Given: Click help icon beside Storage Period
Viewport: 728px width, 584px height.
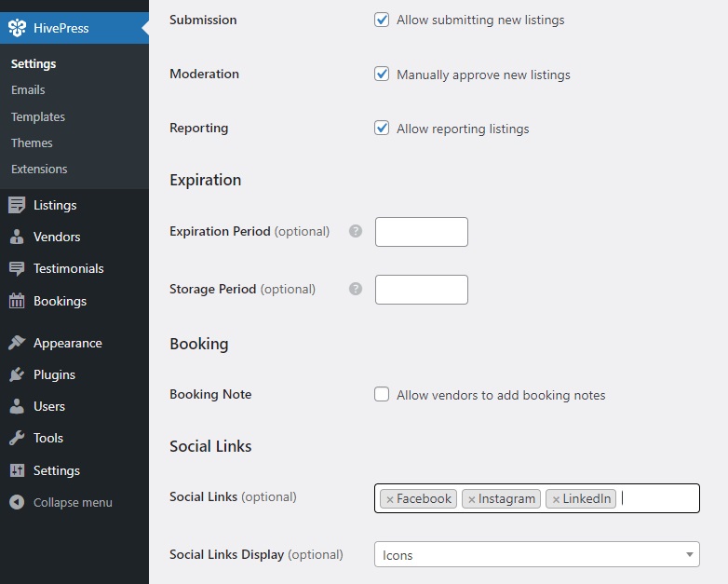Looking at the screenshot, I should point(355,289).
